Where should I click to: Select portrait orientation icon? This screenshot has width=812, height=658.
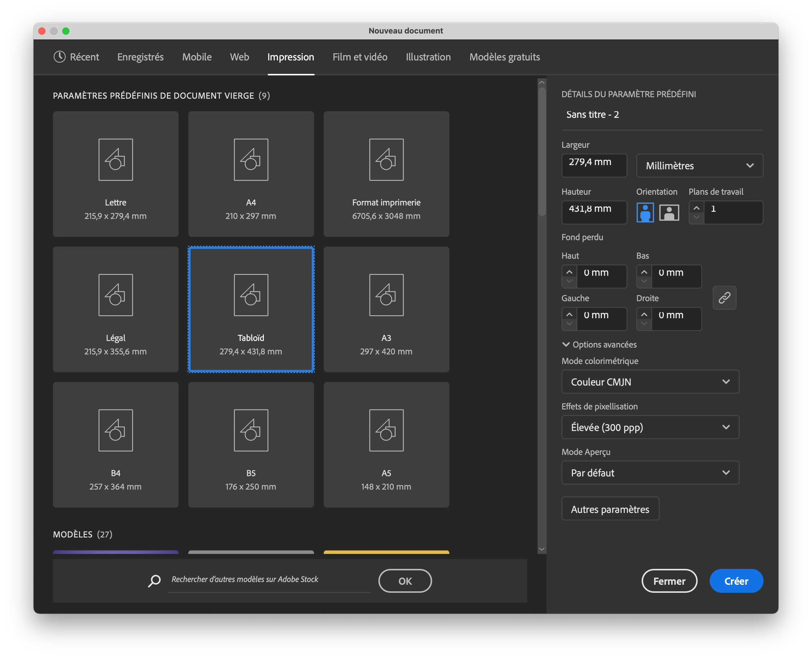coord(645,213)
